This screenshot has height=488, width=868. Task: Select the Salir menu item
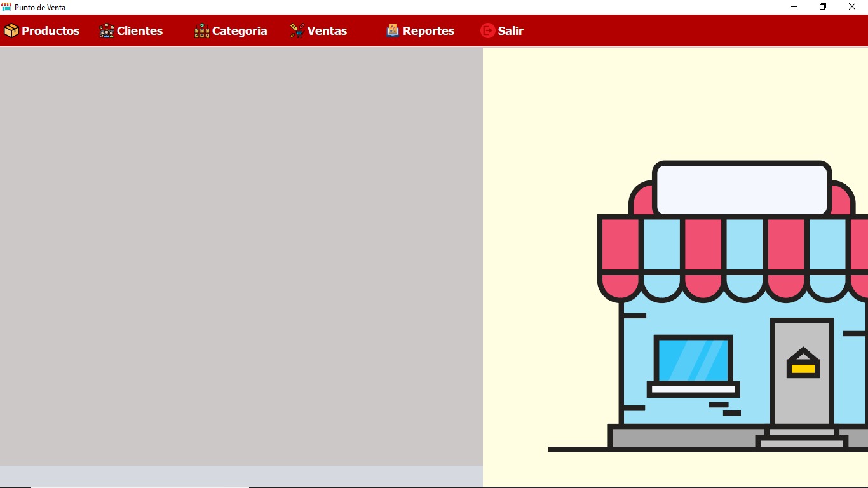click(502, 30)
